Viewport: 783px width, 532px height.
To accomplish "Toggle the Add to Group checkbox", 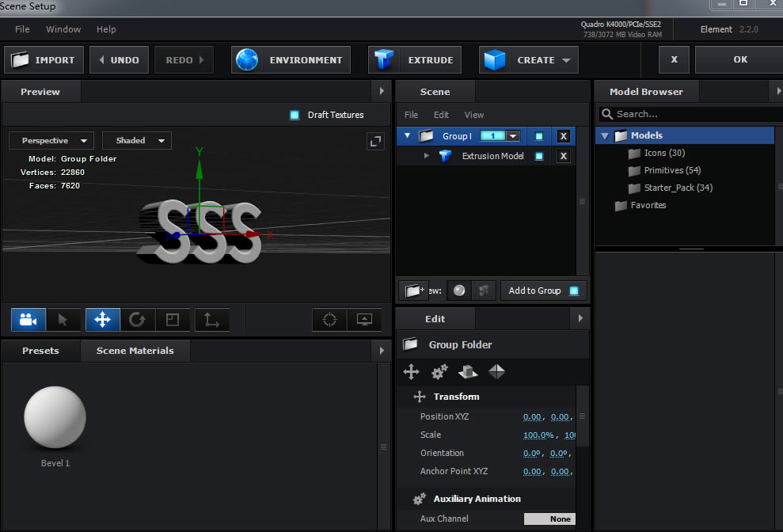I will pos(574,291).
